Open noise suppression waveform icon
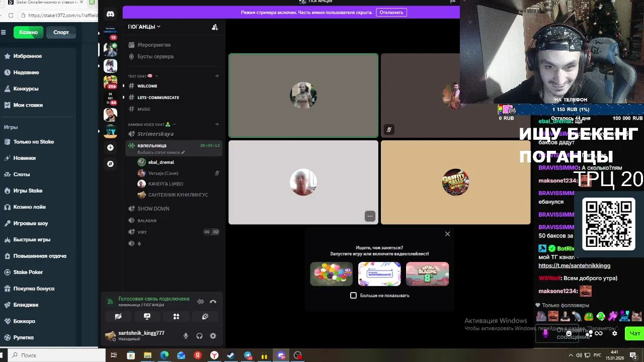Image resolution: width=644 pixels, height=362 pixels. 201,302
